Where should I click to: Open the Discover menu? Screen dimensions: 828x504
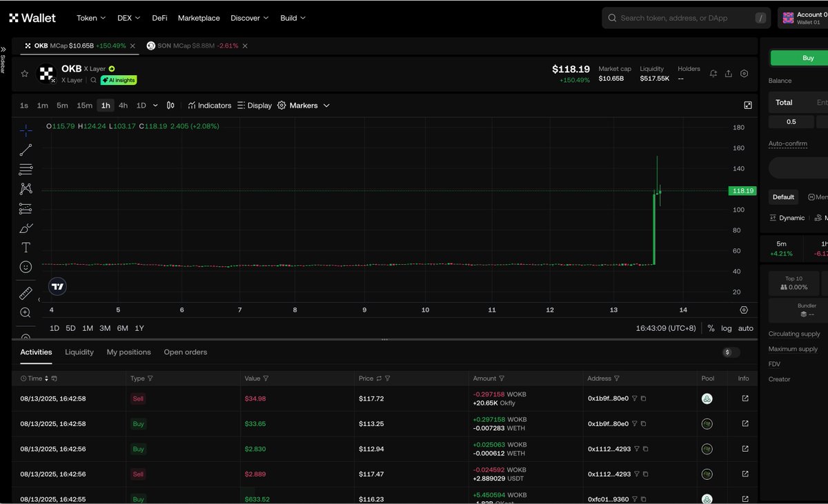point(250,18)
